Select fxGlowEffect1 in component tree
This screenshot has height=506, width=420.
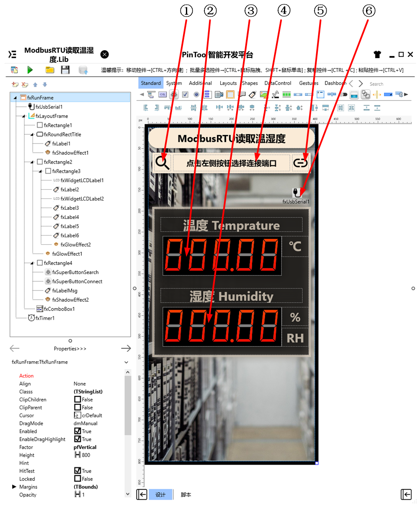(x=64, y=254)
